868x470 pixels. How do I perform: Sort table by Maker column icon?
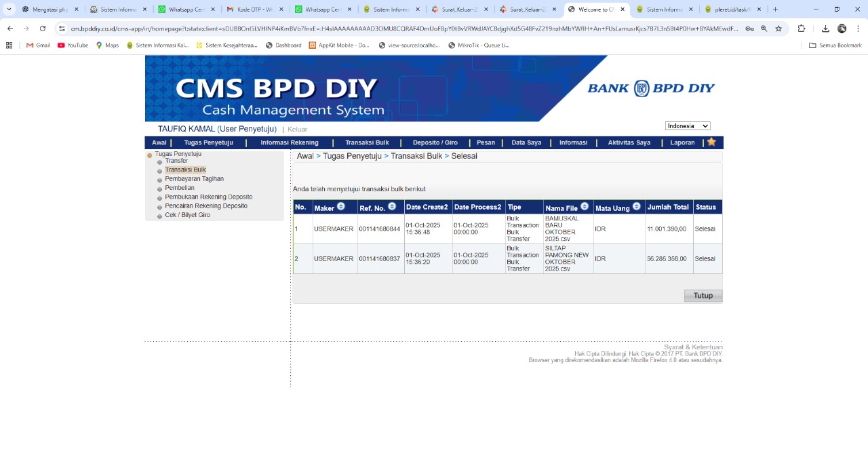pyautogui.click(x=341, y=206)
